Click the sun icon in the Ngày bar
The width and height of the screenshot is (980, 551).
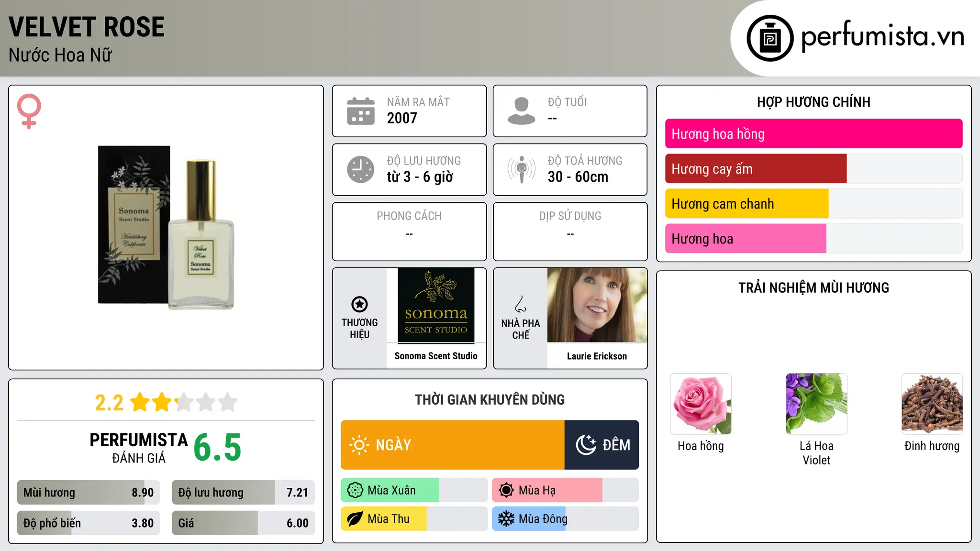click(359, 445)
